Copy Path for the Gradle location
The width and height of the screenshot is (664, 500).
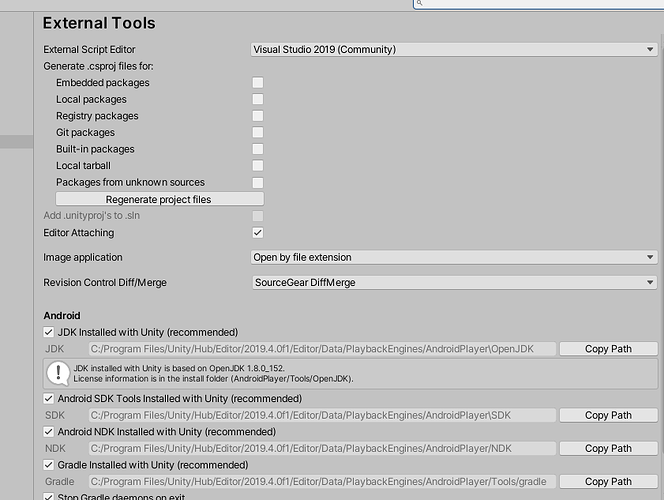609,481
